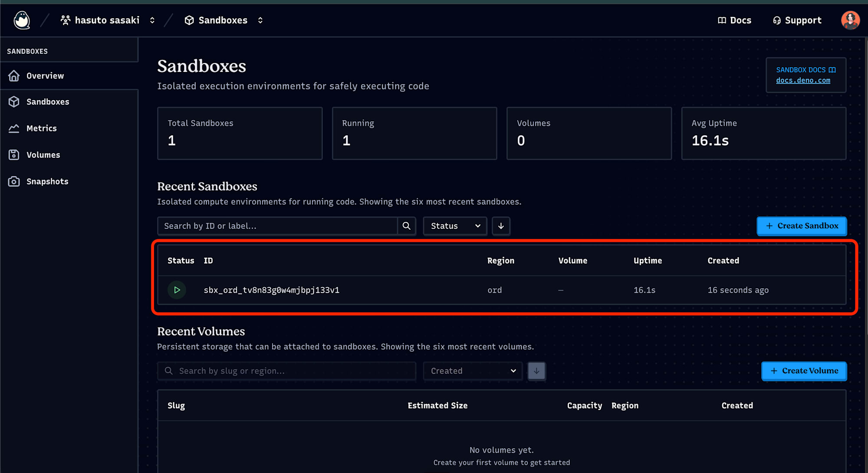The height and width of the screenshot is (473, 868).
Task: Open Volumes via the sidebar icon
Action: pyautogui.click(x=14, y=154)
